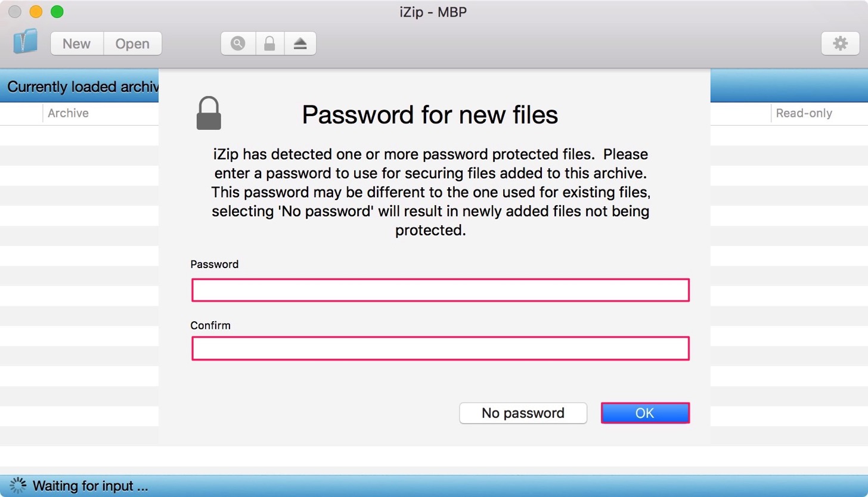Click the green zoom window button

point(57,11)
